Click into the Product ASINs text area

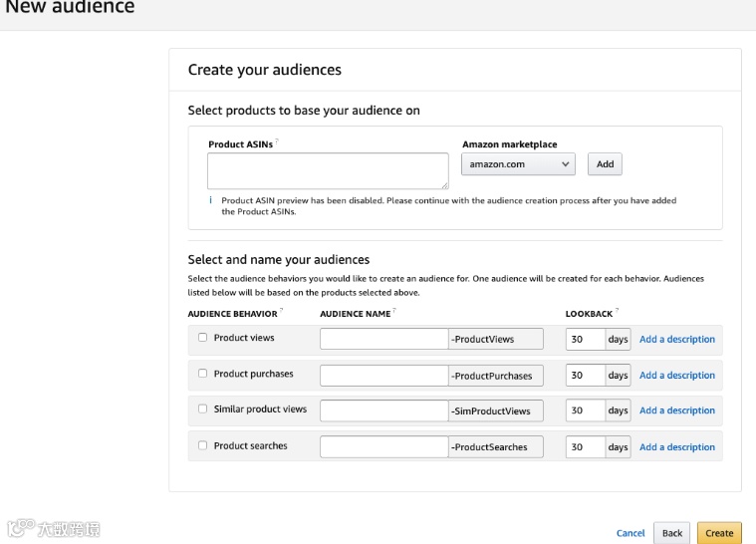pos(328,170)
